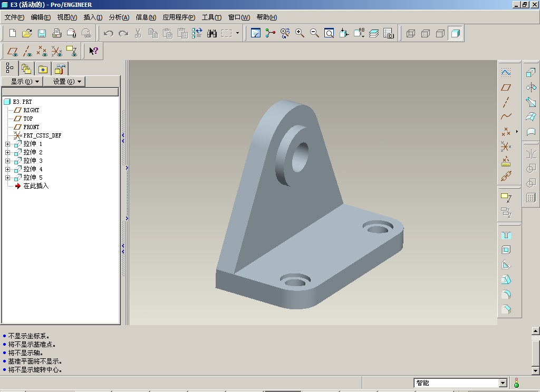Click the Undo arrow icon
The width and height of the screenshot is (540, 392).
pos(109,33)
